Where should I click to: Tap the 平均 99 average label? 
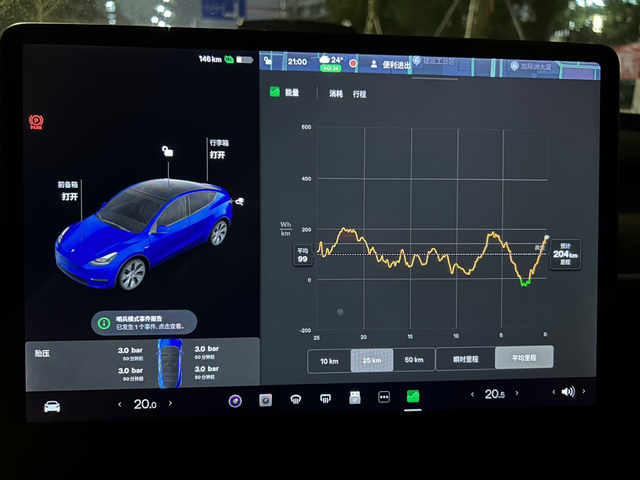(x=302, y=256)
